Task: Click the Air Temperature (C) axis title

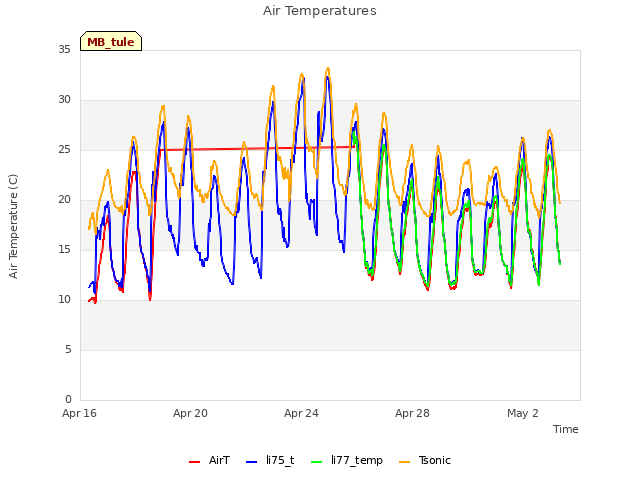Action: (x=13, y=226)
